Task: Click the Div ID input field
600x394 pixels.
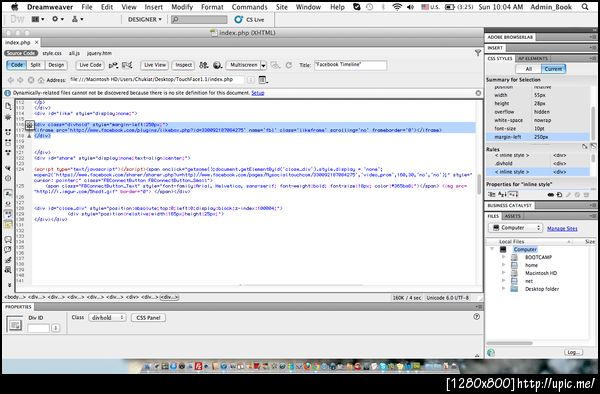Action: pyautogui.click(x=39, y=328)
